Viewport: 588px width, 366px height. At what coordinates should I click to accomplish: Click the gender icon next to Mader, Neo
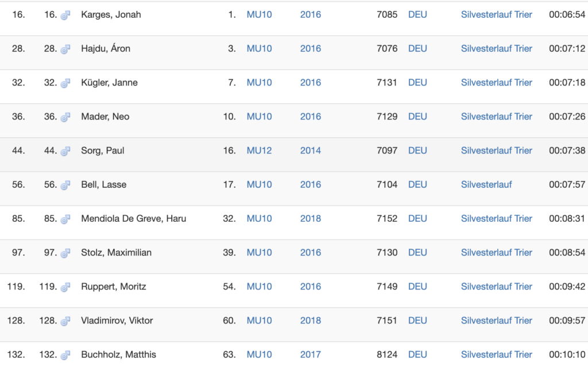pos(65,117)
